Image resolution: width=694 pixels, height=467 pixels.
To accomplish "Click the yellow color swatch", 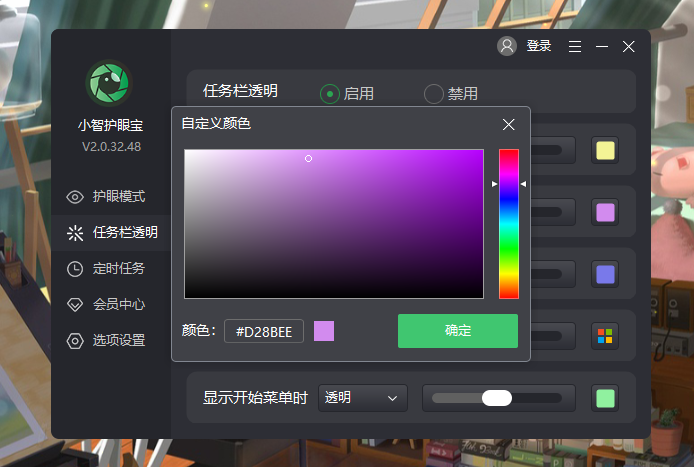I will click(604, 151).
